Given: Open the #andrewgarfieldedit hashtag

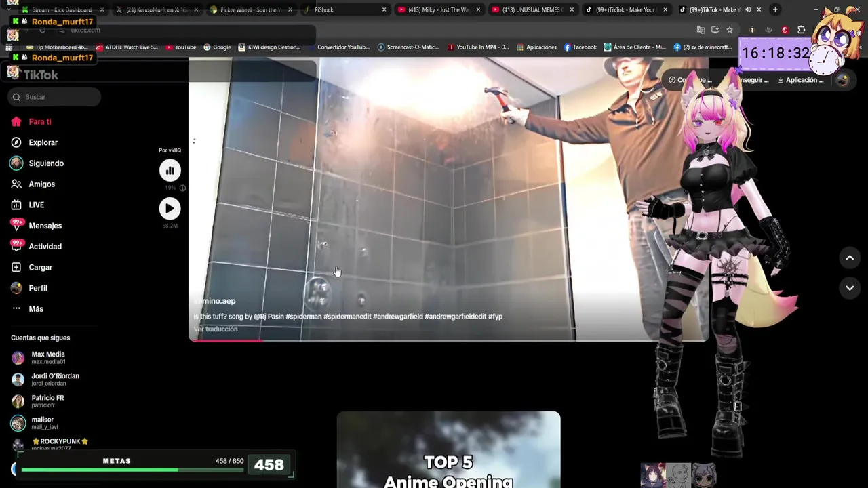Looking at the screenshot, I should tap(456, 317).
